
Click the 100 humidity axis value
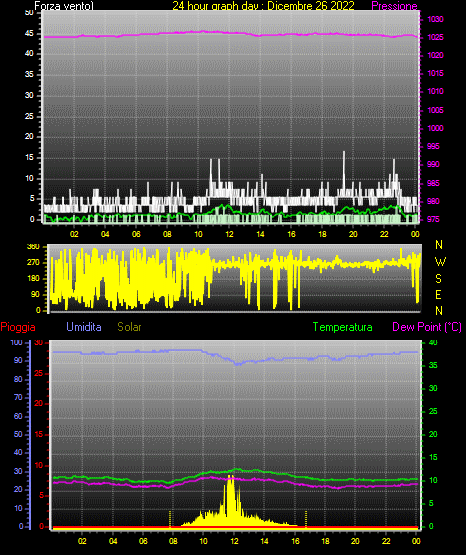[x=16, y=342]
